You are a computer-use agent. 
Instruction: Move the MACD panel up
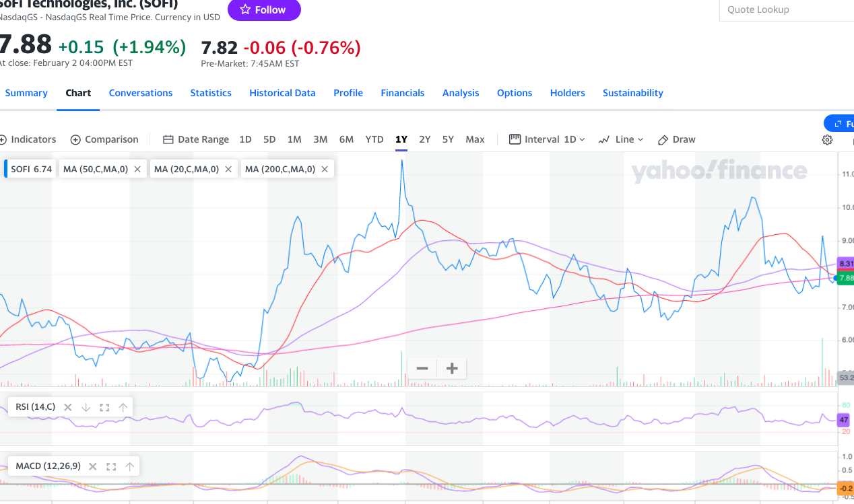click(130, 466)
